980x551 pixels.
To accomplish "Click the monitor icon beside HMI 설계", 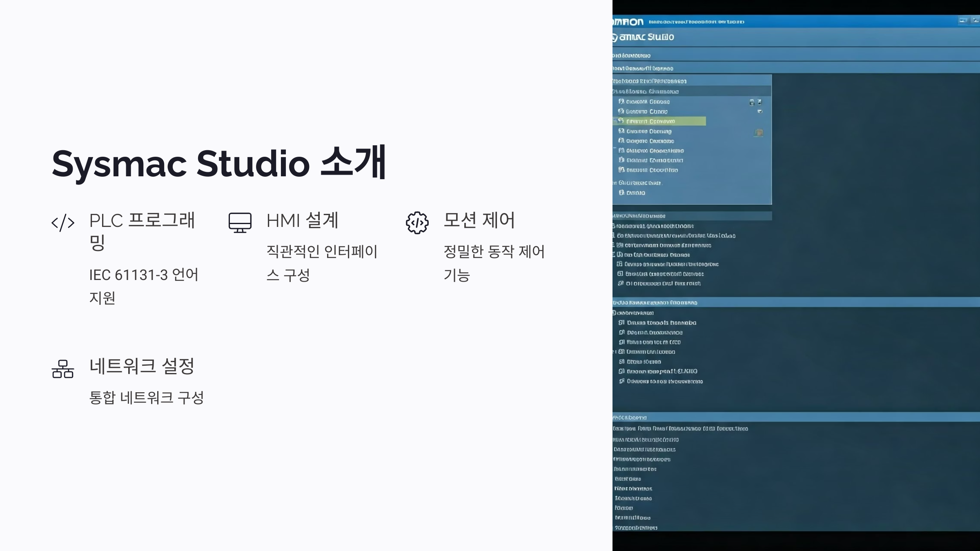I will click(x=240, y=223).
